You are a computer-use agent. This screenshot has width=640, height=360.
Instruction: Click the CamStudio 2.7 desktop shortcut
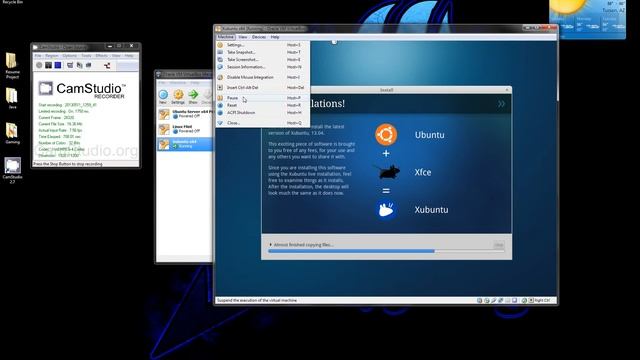[x=12, y=171]
